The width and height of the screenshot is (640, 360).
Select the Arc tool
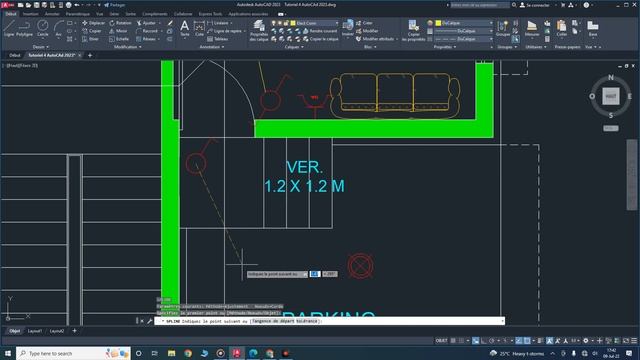coord(58,29)
